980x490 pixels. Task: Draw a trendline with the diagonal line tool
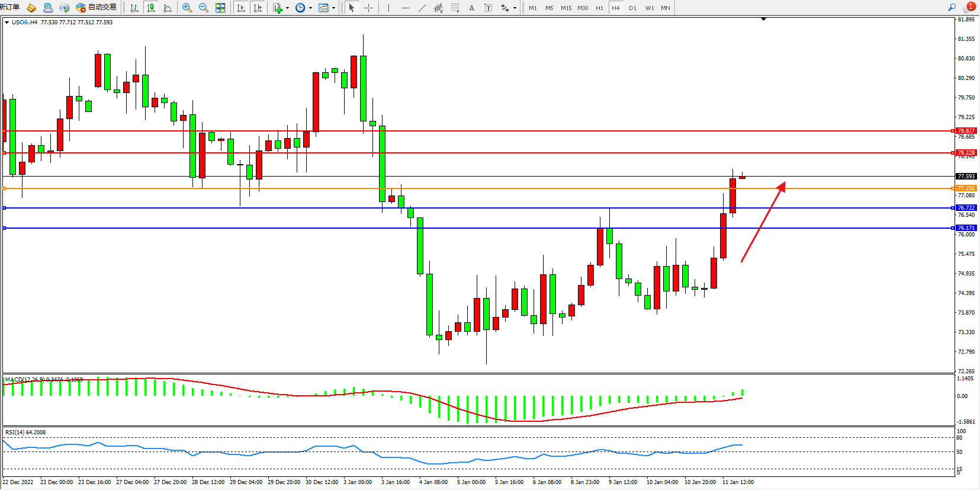pyautogui.click(x=422, y=8)
